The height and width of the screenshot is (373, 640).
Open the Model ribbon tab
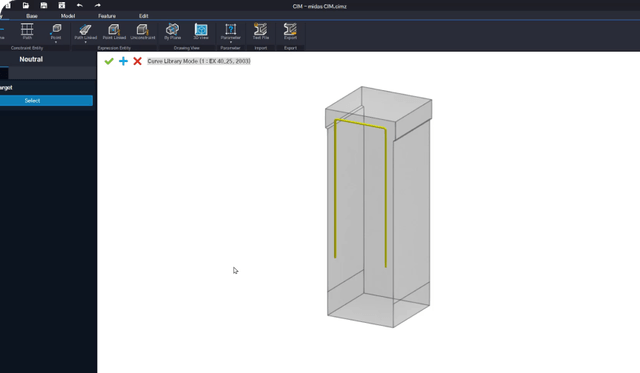tap(68, 16)
